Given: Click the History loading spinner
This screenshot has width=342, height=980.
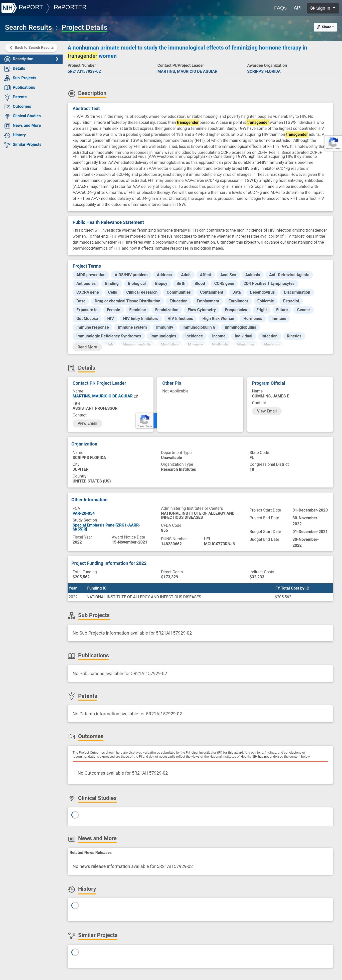Looking at the screenshot, I should pos(75,905).
